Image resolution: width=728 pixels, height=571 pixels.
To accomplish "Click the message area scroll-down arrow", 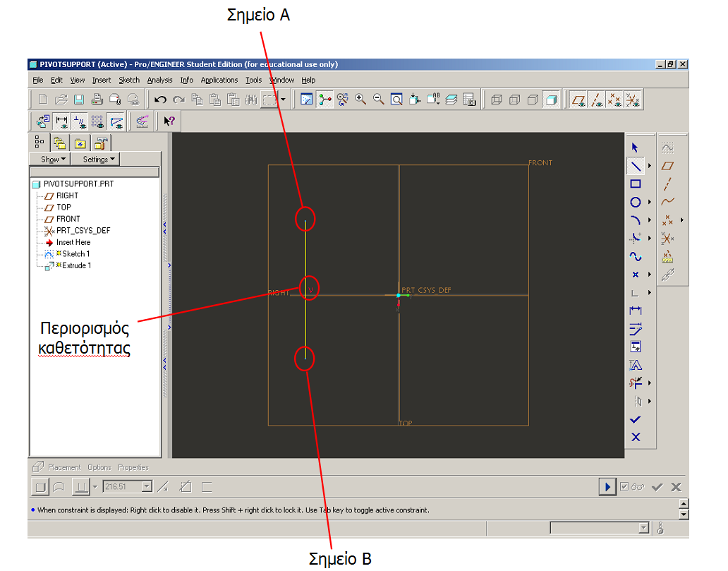I will 684,515.
